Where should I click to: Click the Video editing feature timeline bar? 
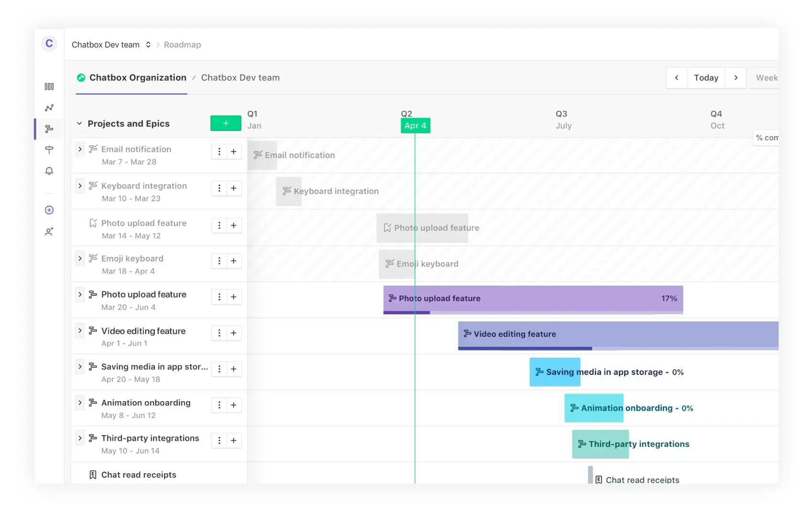coord(618,335)
